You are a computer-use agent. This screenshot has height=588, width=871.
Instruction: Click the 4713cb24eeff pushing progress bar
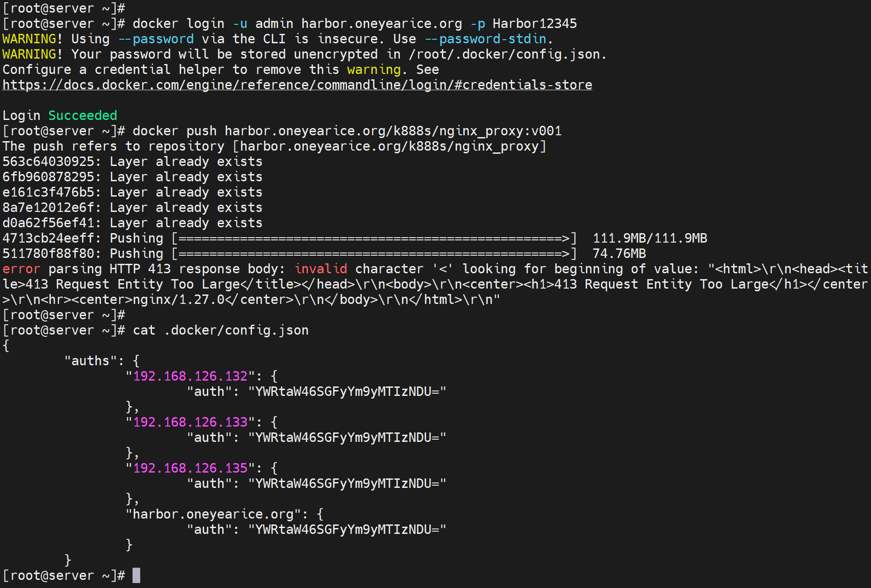tap(374, 238)
